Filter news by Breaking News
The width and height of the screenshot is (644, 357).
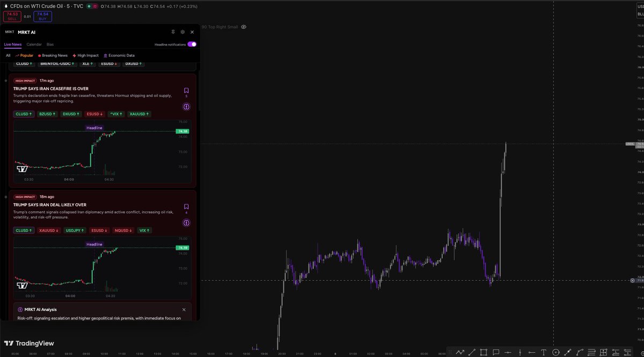53,55
